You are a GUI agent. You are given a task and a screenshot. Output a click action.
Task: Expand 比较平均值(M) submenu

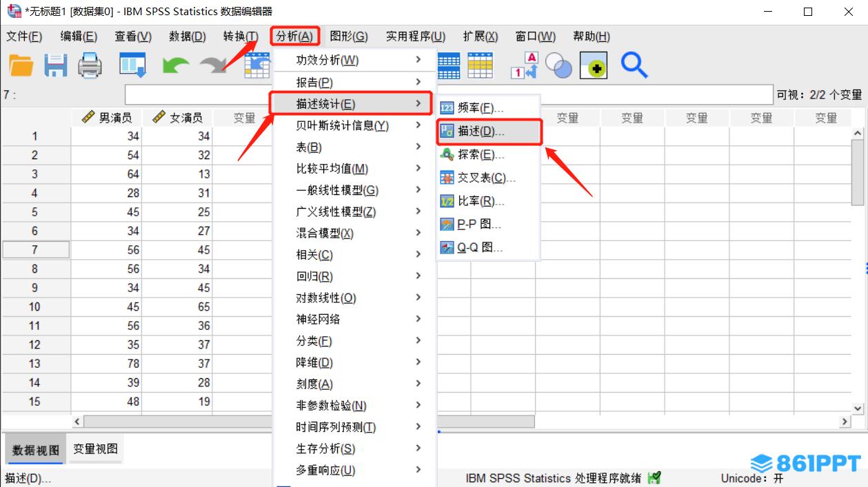[355, 168]
